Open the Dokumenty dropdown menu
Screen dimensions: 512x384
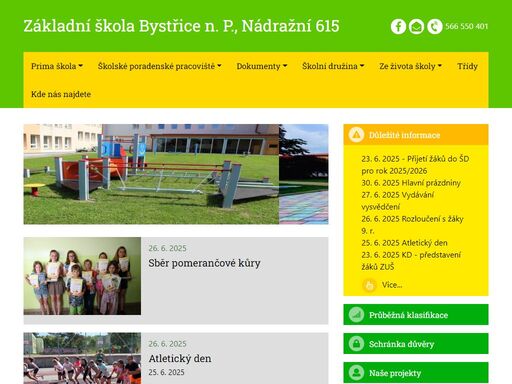(262, 66)
